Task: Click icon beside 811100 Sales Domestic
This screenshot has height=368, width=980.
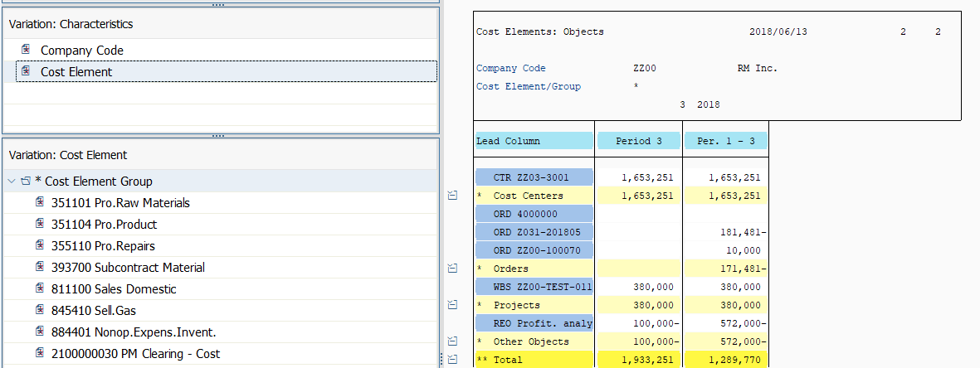Action: pos(41,288)
